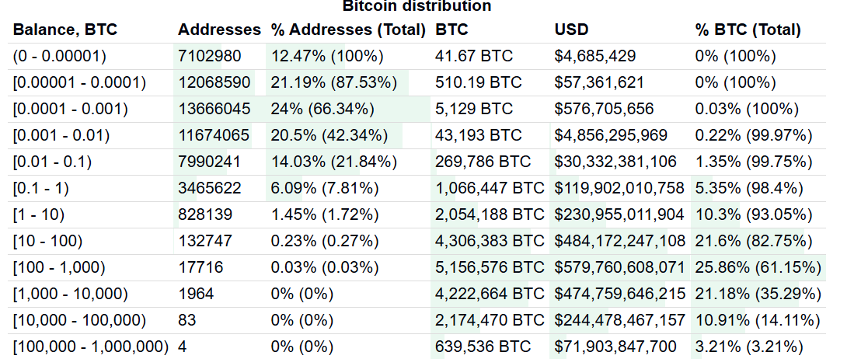The width and height of the screenshot is (868, 359).
Task: Click the "USD" column header
Action: point(571,30)
